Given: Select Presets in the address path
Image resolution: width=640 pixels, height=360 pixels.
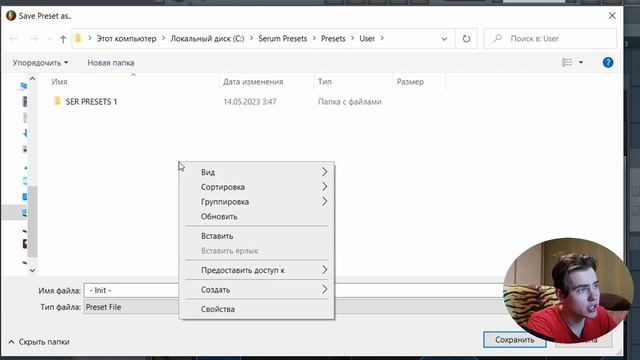Looking at the screenshot, I should click(333, 39).
